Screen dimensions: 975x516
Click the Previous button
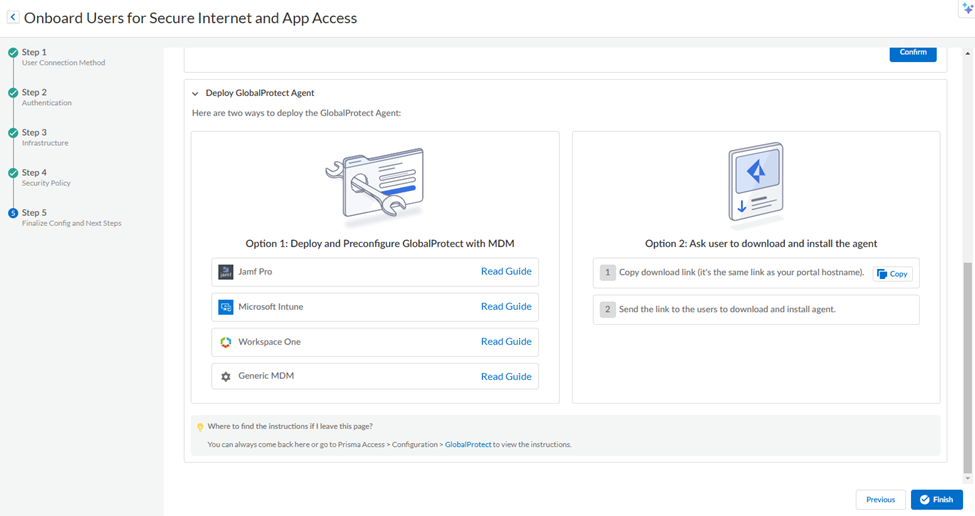[x=880, y=500]
